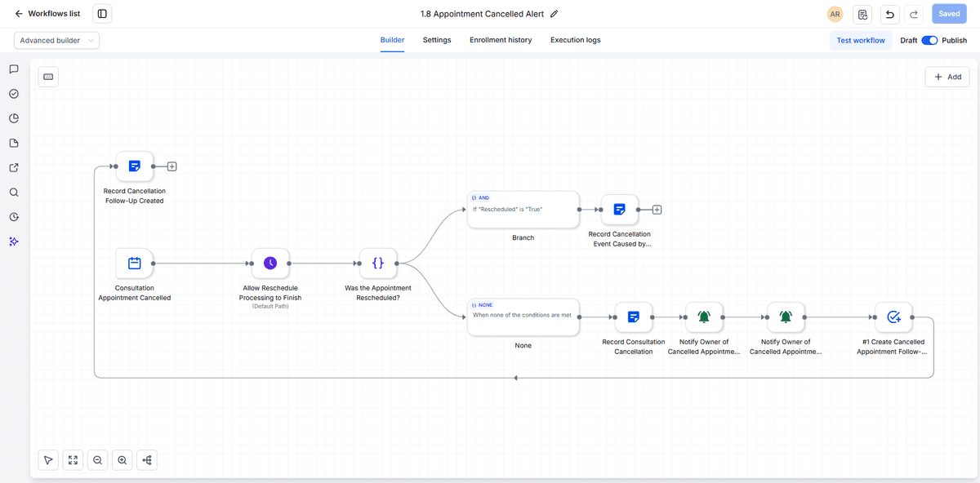Select the Consultation Appointment Cancelled trigger node

pos(135,264)
